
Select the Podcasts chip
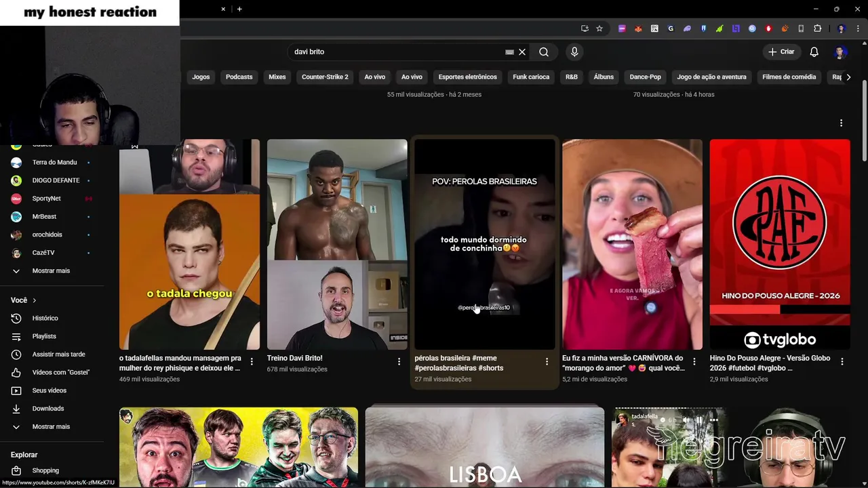(x=239, y=77)
